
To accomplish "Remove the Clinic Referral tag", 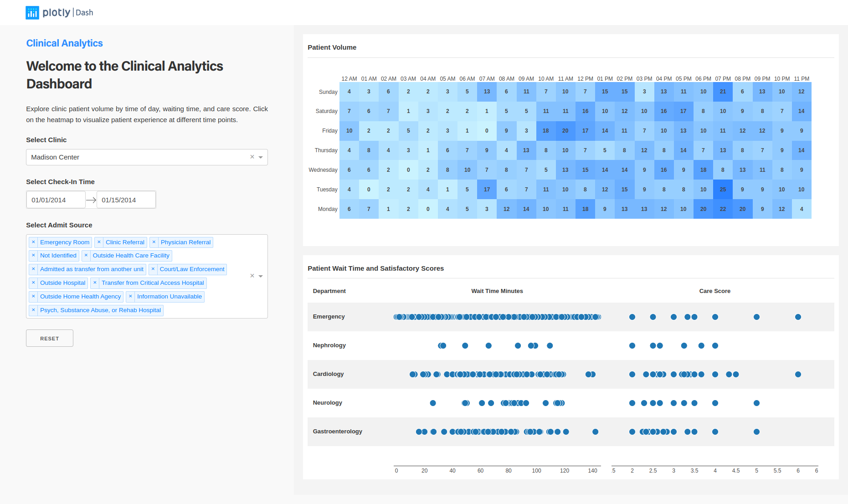I will click(99, 242).
